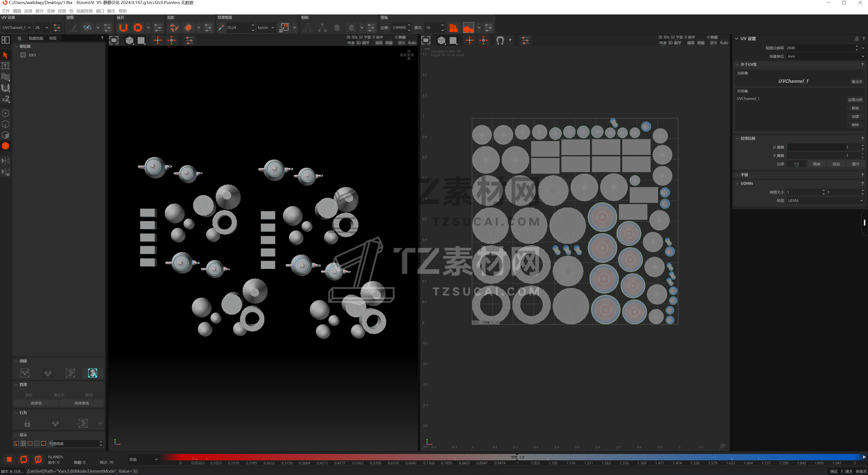Screen dimensions: 868x475
Task: Click the TD set texel density icon
Action: click(x=284, y=28)
